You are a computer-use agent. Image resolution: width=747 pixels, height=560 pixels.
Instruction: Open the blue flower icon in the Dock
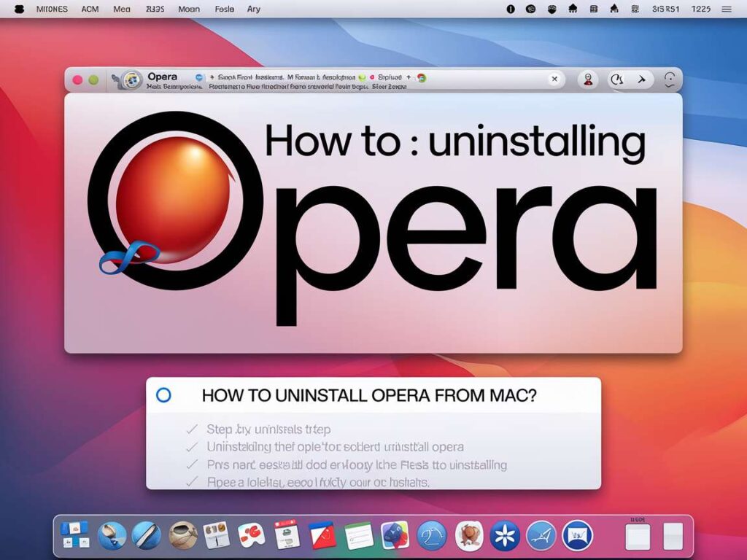point(505,535)
